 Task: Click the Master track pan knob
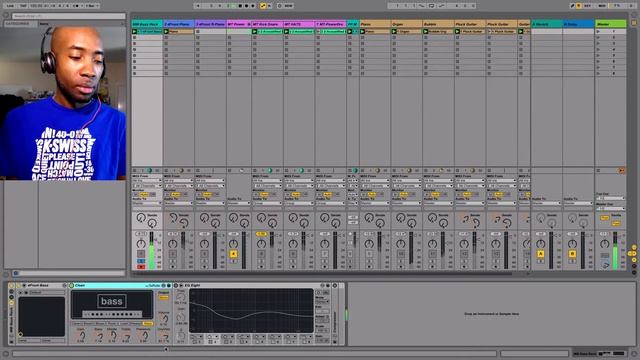[x=604, y=244]
